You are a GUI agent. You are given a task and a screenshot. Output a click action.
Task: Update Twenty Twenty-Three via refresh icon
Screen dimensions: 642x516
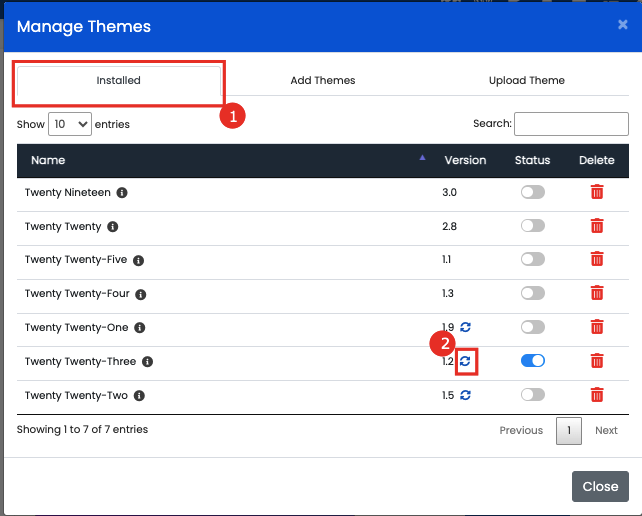pyautogui.click(x=465, y=361)
